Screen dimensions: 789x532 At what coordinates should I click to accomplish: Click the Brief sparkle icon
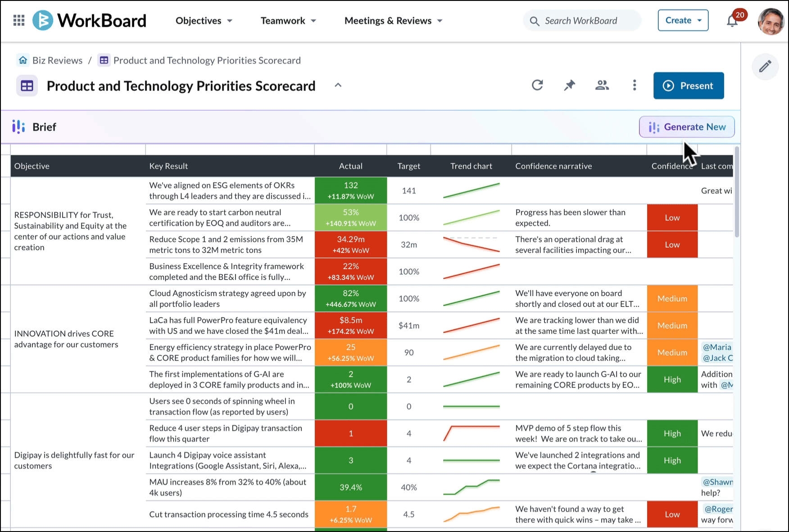pyautogui.click(x=18, y=127)
